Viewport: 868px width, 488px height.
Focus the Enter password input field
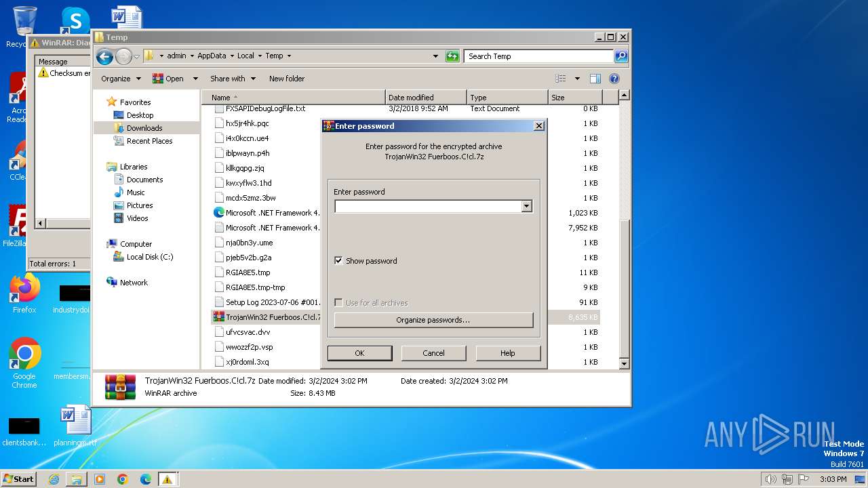click(x=428, y=206)
